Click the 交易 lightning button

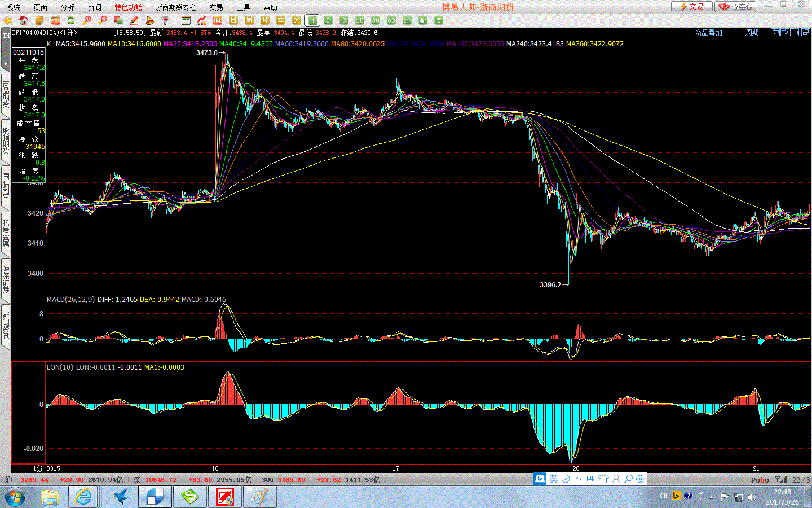692,7
